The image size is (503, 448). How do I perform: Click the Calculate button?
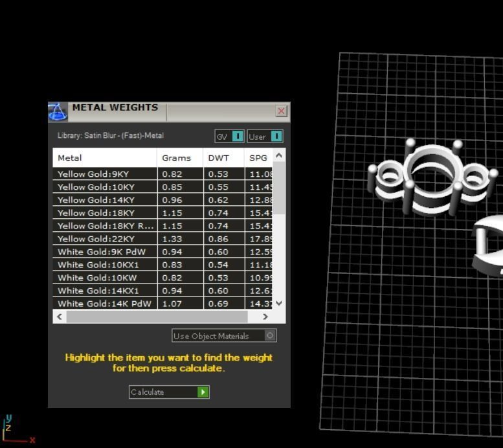(x=169, y=392)
